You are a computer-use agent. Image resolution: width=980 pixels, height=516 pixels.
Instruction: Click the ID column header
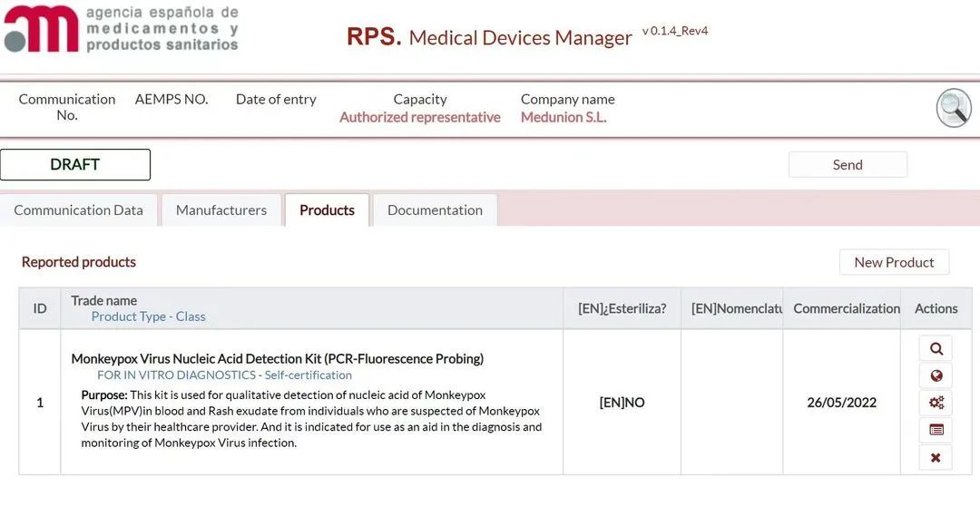point(40,308)
